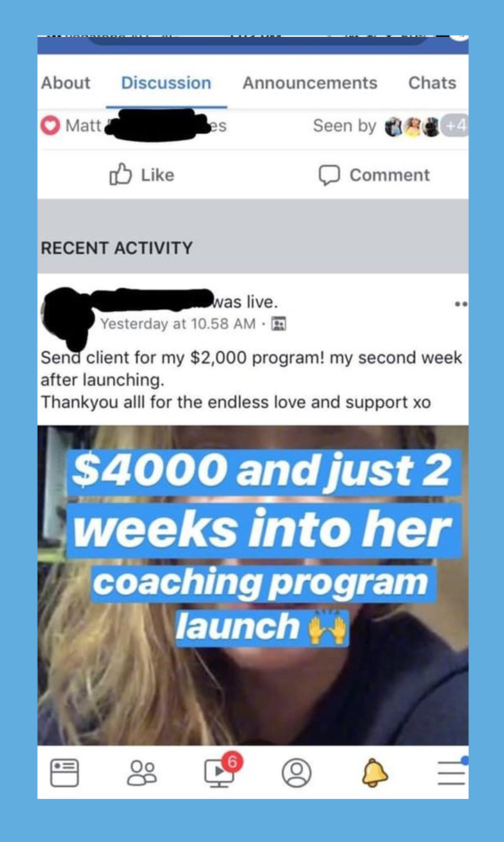This screenshot has height=842, width=504.
Task: Switch to the Discussion tab
Action: pos(166,83)
